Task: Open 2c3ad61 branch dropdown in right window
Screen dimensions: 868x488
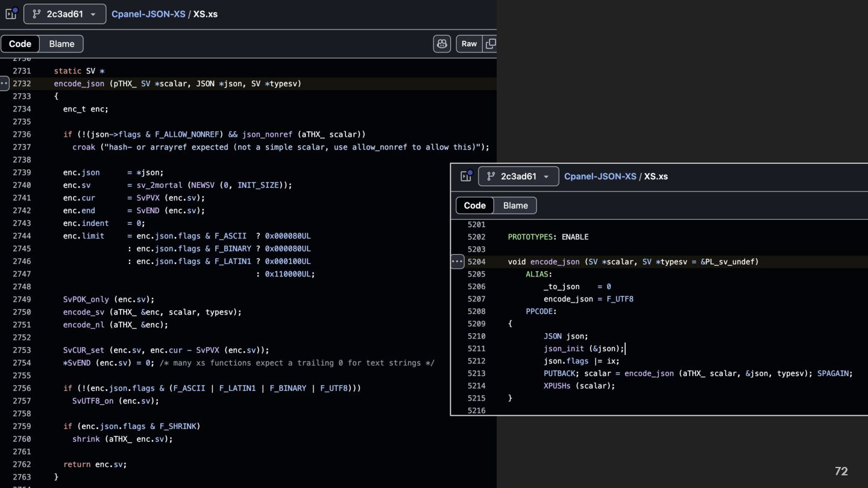Action: [518, 176]
